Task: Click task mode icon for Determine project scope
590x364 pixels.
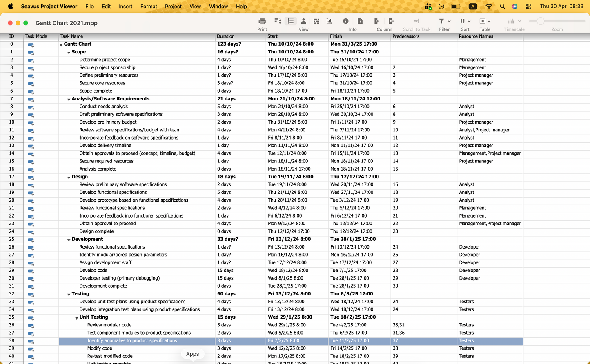Action: click(31, 60)
